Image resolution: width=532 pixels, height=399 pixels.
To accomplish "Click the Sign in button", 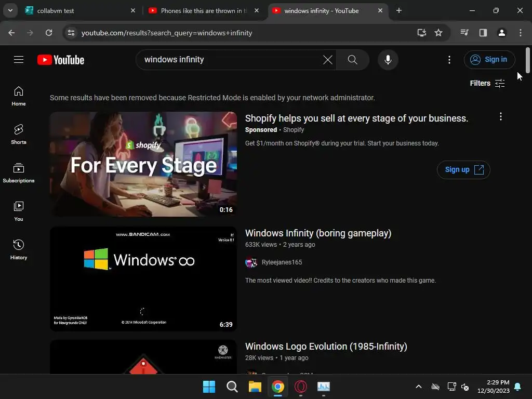I will [489, 60].
